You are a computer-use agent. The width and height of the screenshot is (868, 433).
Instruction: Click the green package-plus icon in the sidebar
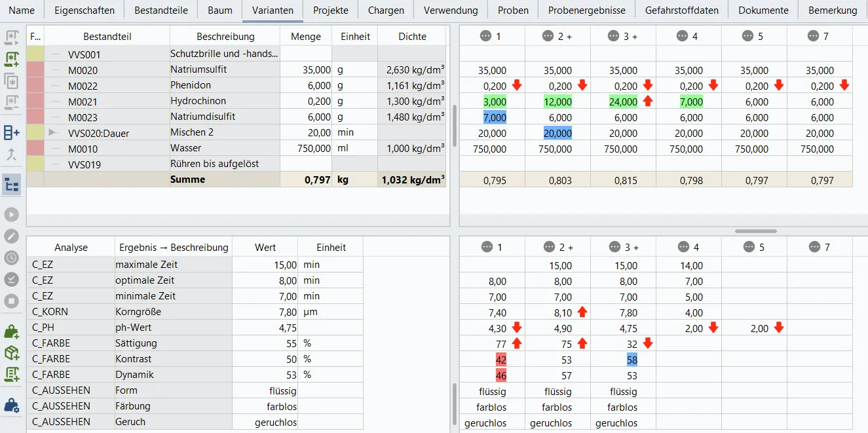(x=12, y=353)
